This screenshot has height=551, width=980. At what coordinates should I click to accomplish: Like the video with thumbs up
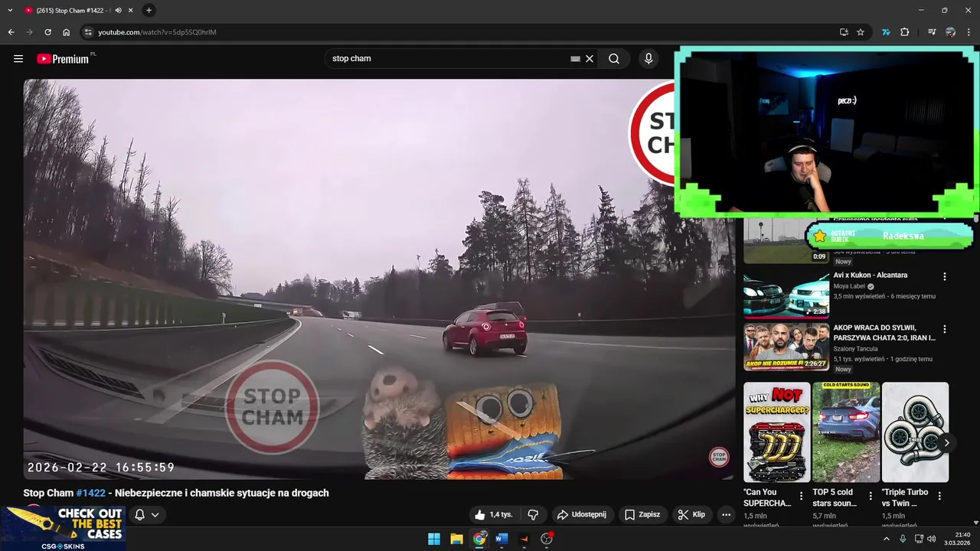[x=494, y=515]
